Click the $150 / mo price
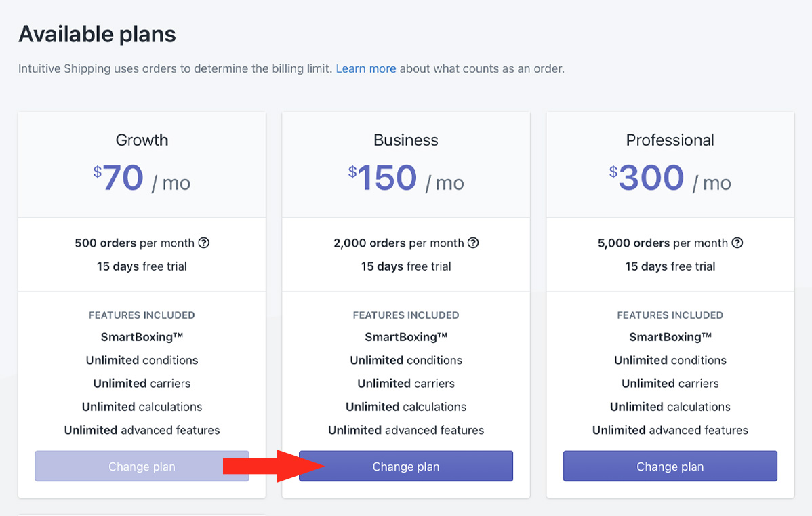This screenshot has height=516, width=812. 406,179
